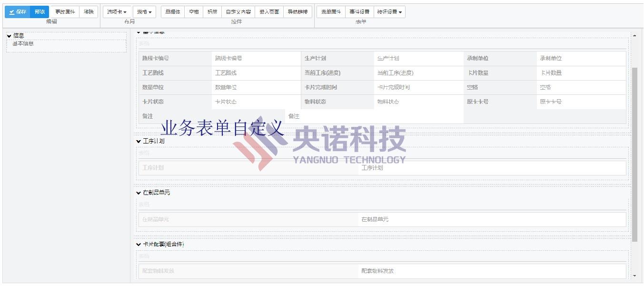Insert a 空格 spacer from the toolbar
Screen dimensions: 644x287
[194, 12]
